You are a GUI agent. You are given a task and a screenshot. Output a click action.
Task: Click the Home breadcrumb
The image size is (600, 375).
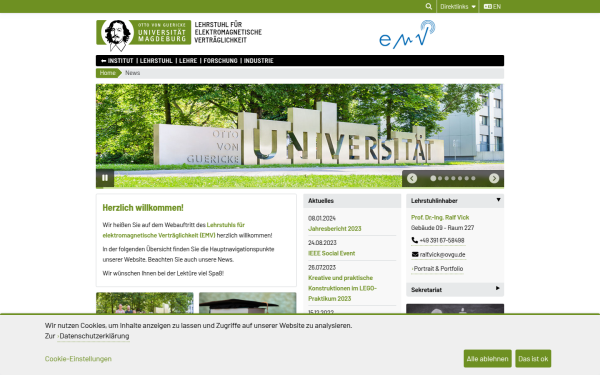108,73
